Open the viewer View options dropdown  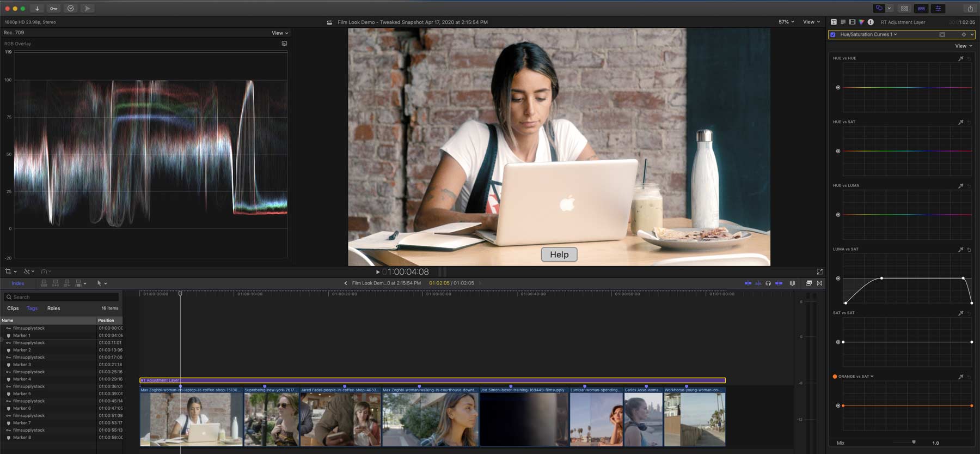click(811, 22)
